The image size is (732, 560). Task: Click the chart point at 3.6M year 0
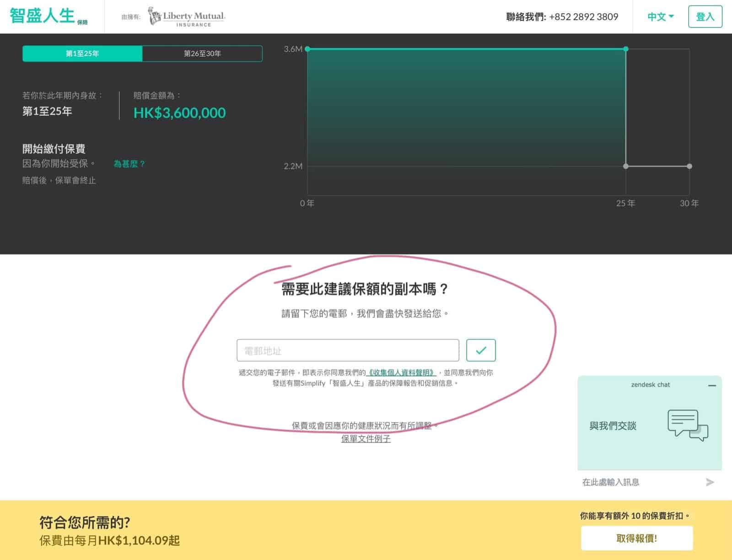(307, 49)
